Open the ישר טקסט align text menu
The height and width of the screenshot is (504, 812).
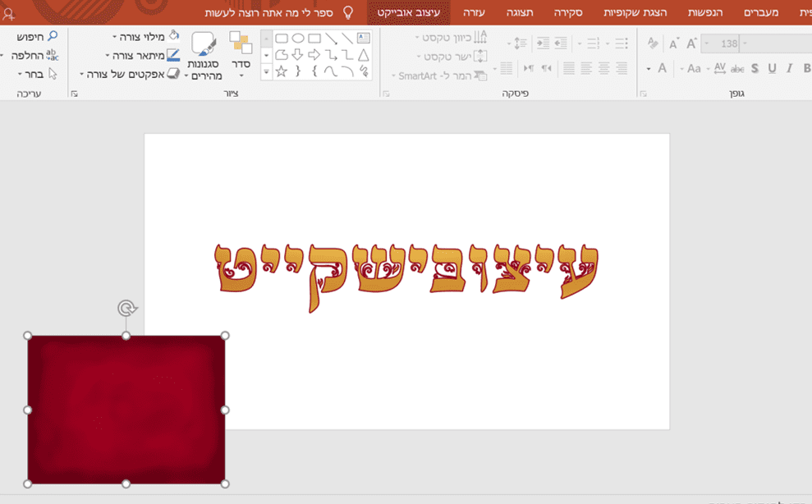point(452,56)
